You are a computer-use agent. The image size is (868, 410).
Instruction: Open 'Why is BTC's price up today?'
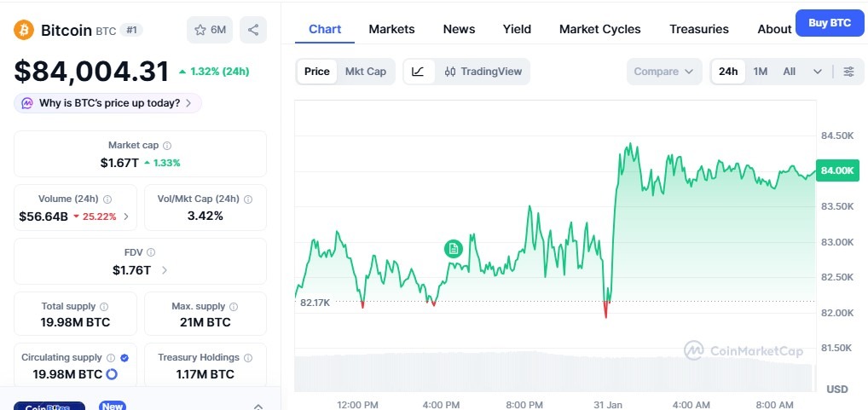click(x=108, y=103)
